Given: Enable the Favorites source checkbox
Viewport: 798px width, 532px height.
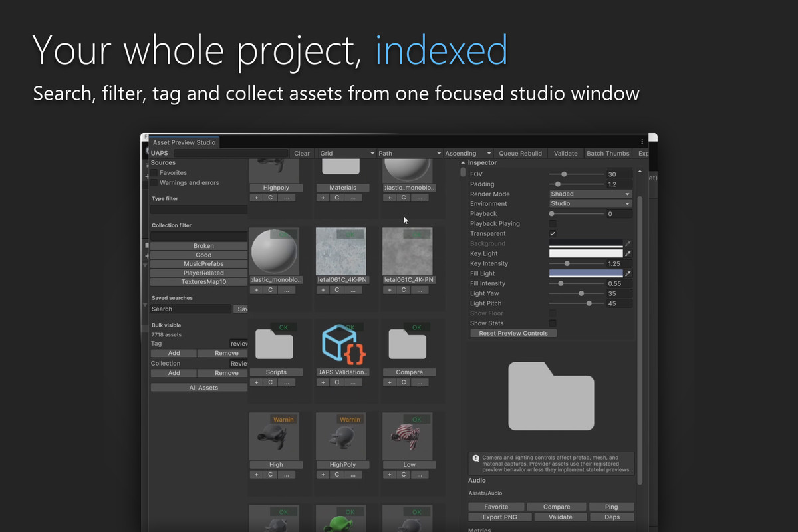Looking at the screenshot, I should pos(154,173).
